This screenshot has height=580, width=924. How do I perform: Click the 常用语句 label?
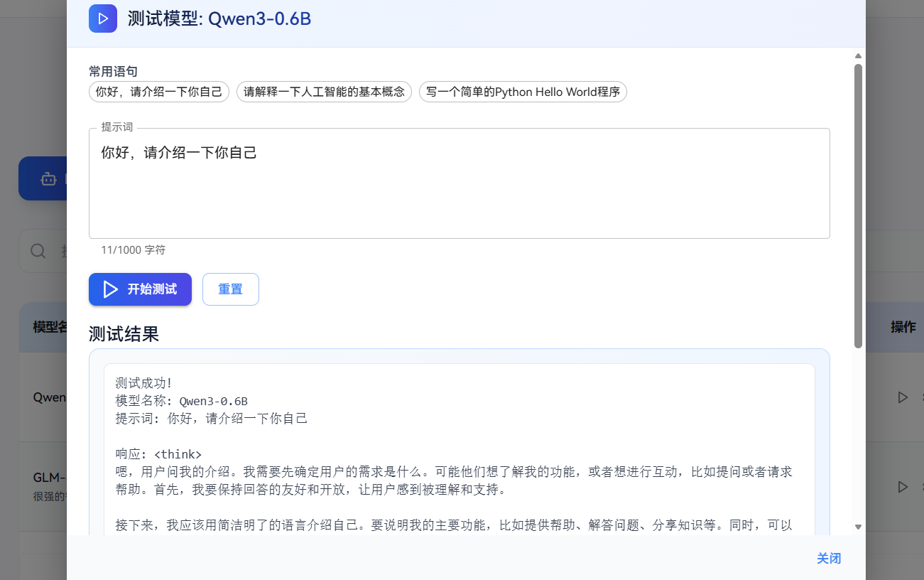click(x=113, y=71)
